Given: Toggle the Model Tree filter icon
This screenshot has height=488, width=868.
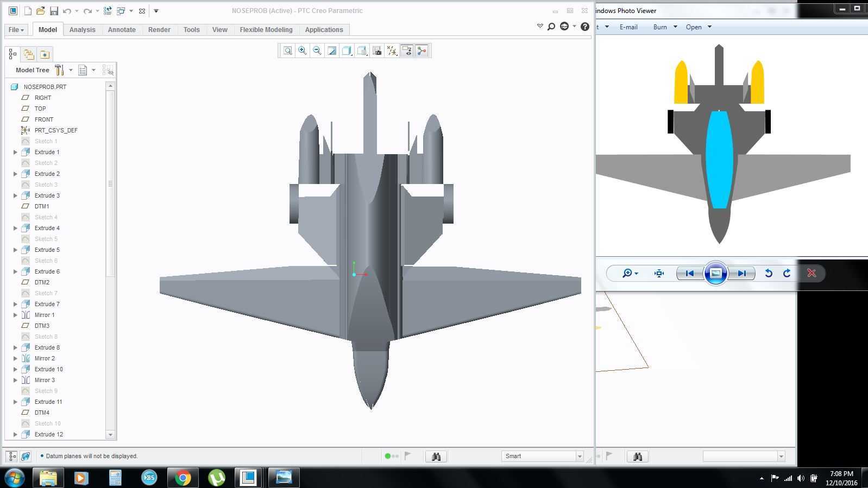Looking at the screenshot, I should [108, 70].
